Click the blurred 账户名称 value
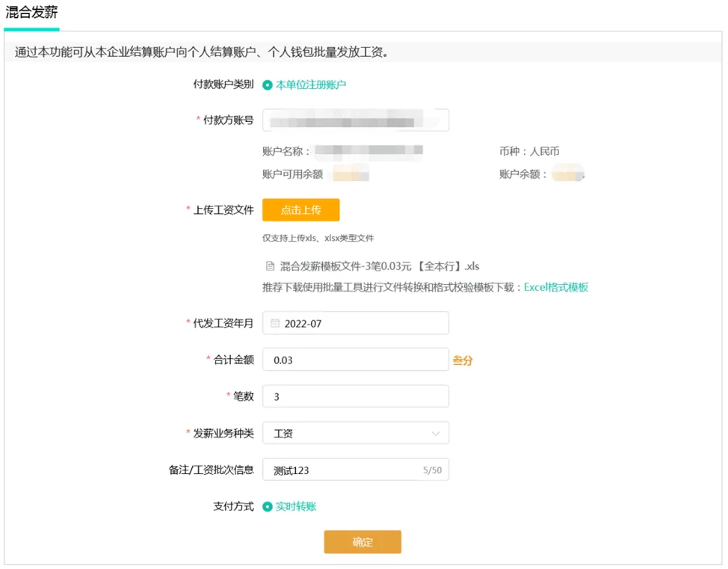The image size is (728, 569). pyautogui.click(x=368, y=152)
